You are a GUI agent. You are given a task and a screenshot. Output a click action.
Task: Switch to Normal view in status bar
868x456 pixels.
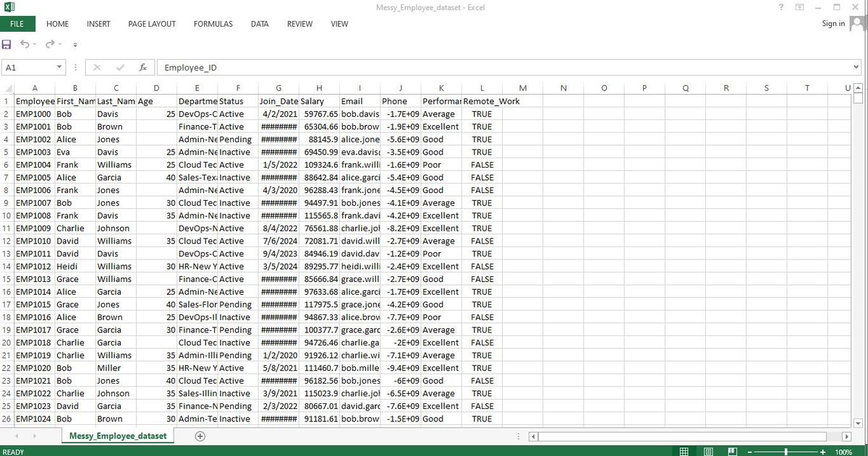[684, 451]
